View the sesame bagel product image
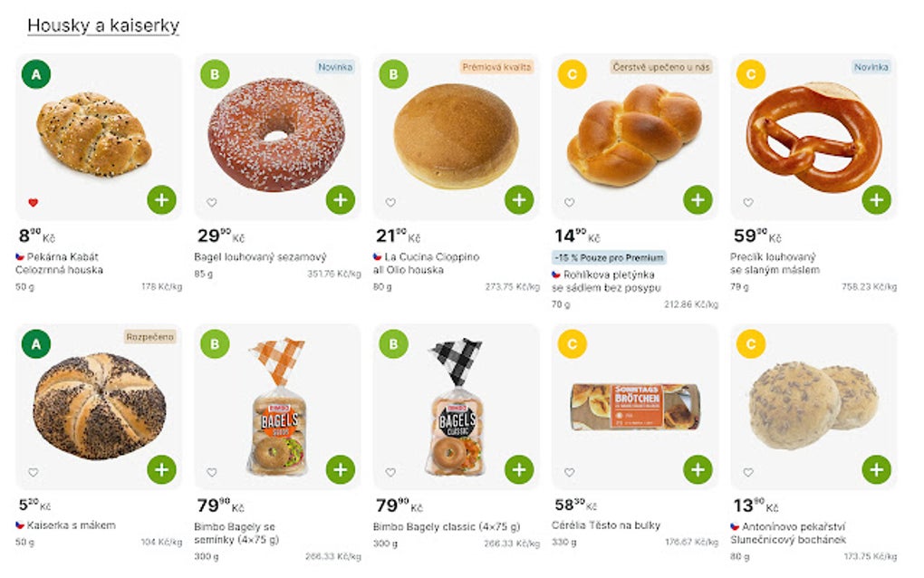 click(276, 134)
